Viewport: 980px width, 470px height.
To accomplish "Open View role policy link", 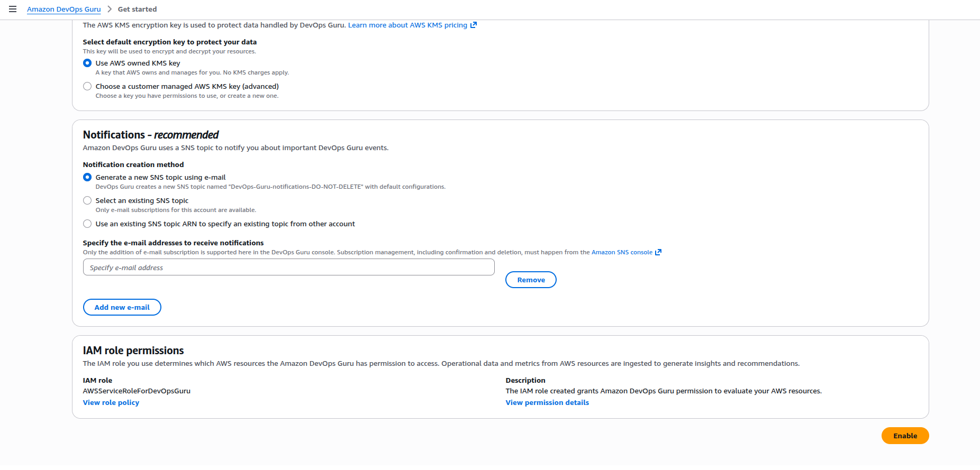I will tap(111, 402).
